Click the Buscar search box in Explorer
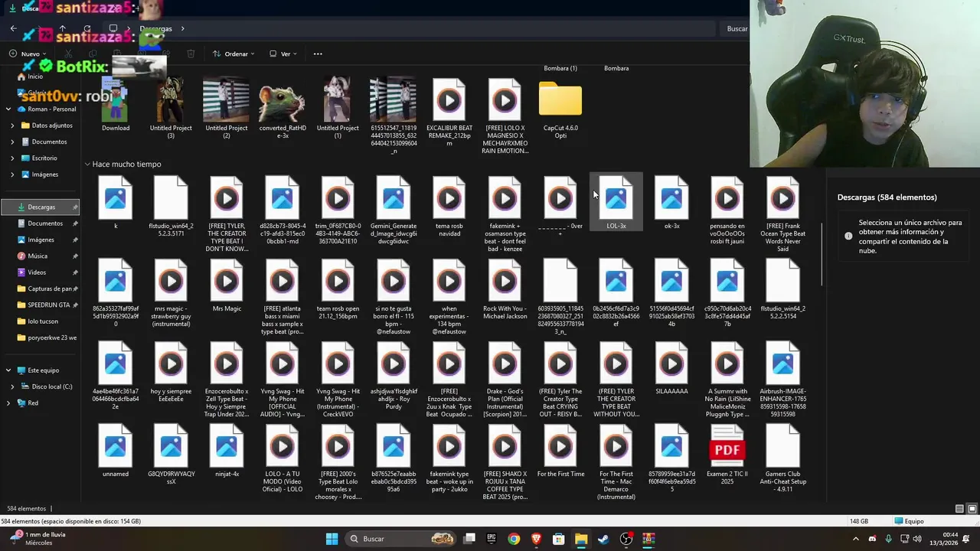 point(735,28)
